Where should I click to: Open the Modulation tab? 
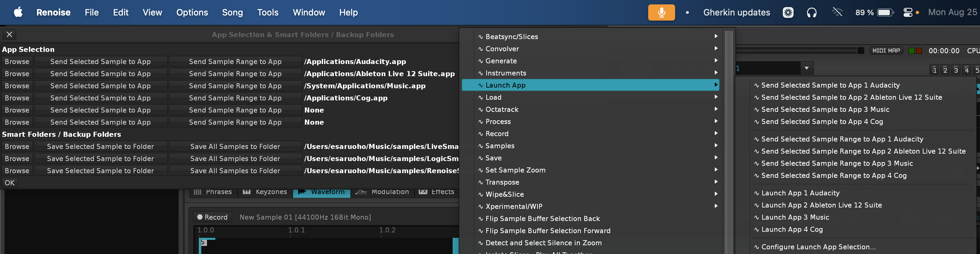(x=382, y=192)
